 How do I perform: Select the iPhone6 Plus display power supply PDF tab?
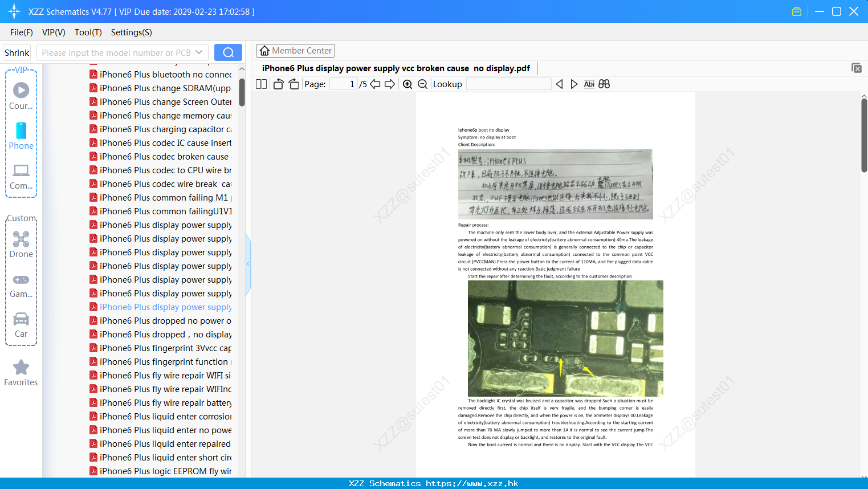click(x=396, y=68)
